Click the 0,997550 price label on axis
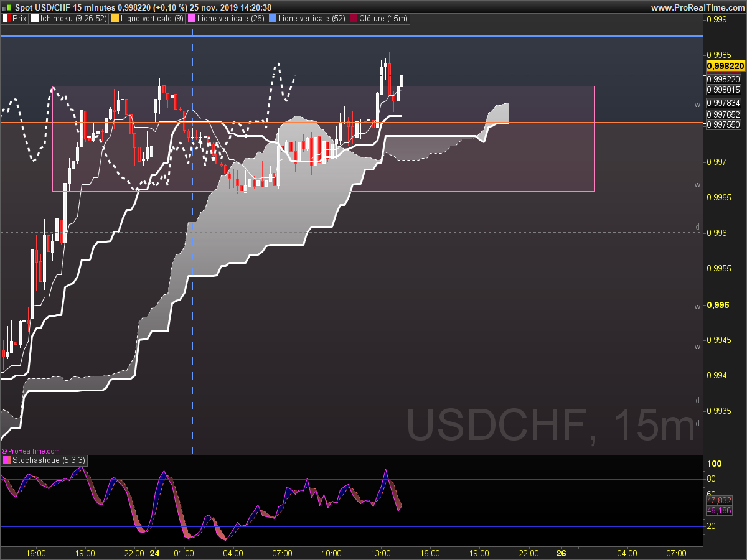747x560 pixels. (724, 125)
